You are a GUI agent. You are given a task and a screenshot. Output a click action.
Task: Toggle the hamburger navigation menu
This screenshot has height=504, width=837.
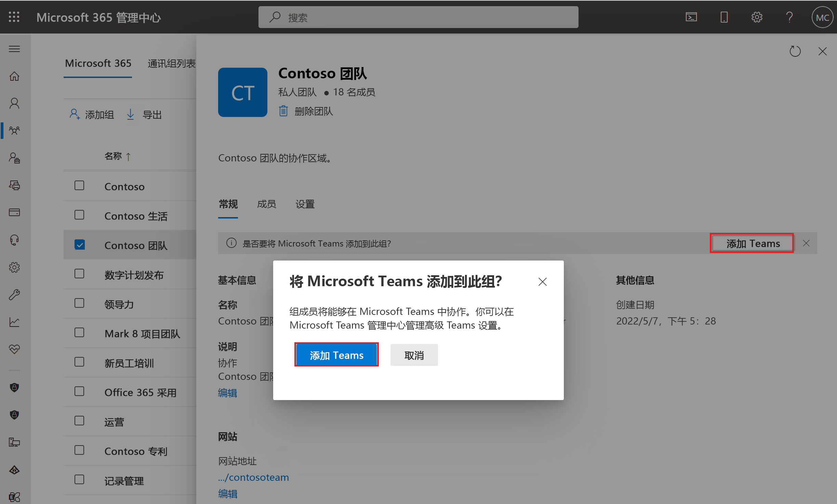pos(14,49)
